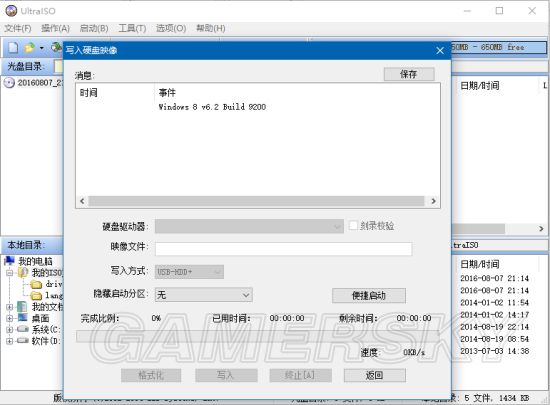Click the 写入 button
Image resolution: width=550 pixels, height=405 pixels.
(x=226, y=376)
